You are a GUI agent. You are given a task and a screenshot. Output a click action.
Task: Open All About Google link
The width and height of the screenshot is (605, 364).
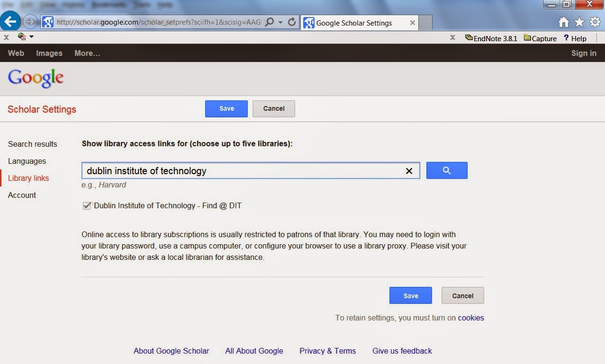click(254, 351)
